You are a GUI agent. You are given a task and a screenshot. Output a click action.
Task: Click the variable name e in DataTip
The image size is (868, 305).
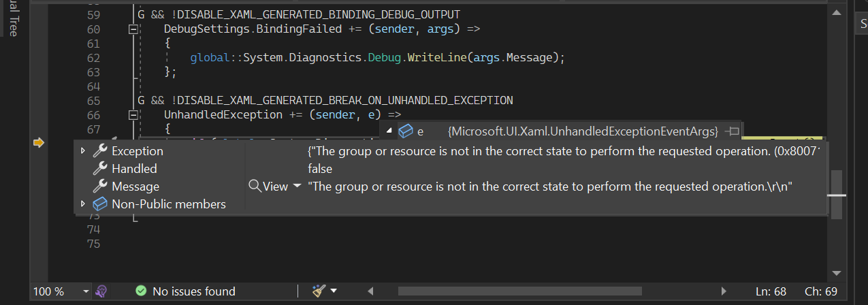[x=420, y=131]
